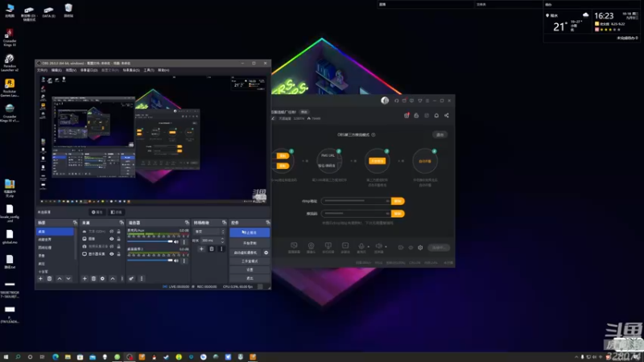The width and height of the screenshot is (644, 362).
Task: Open Rockstar Games Launcher desktop icon
Action: coord(10,88)
